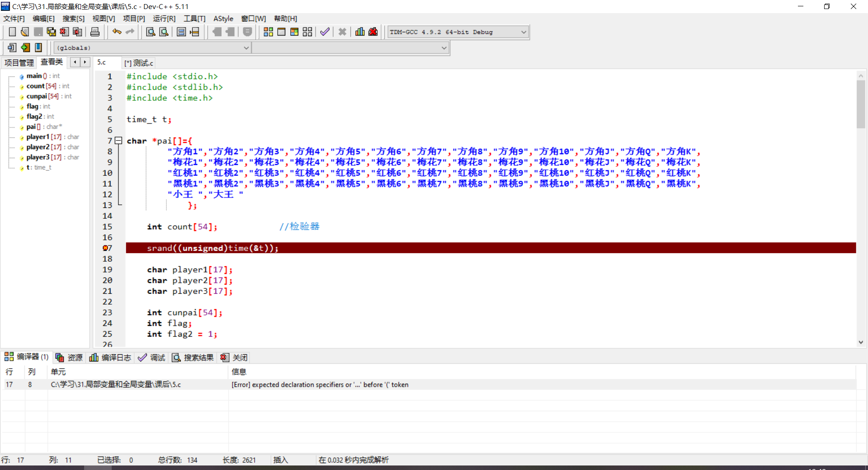
Task: Open the 编辑[E] menu
Action: [x=44, y=19]
